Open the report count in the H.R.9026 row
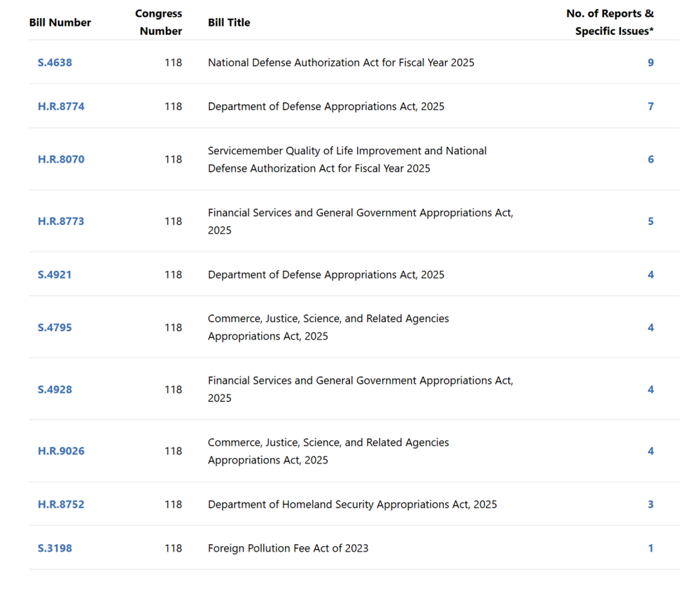700x591 pixels. pyautogui.click(x=650, y=451)
